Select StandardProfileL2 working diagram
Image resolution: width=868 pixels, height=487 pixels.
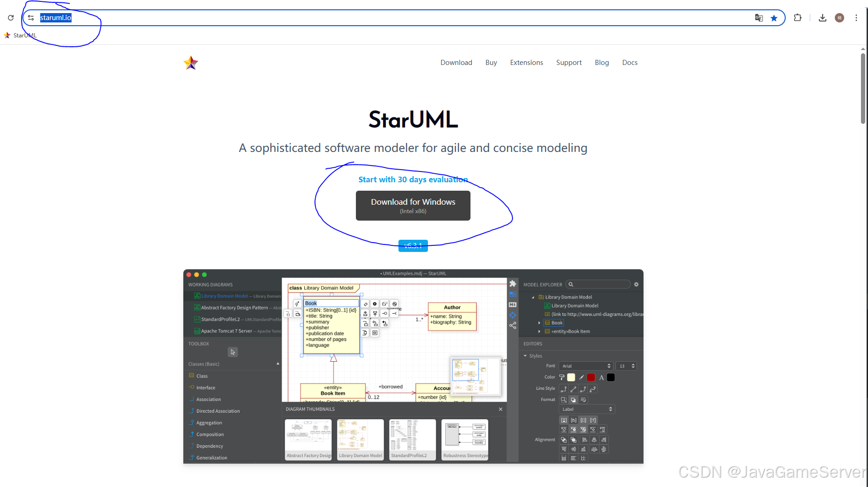pyautogui.click(x=220, y=319)
